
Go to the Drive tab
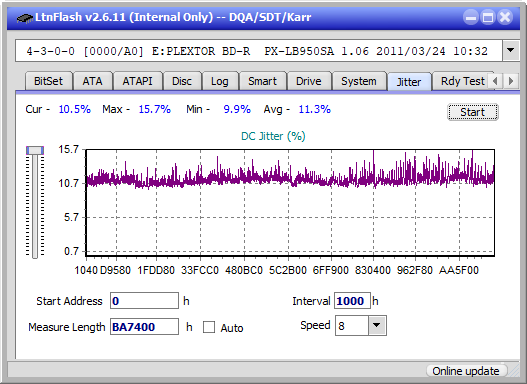coord(309,81)
